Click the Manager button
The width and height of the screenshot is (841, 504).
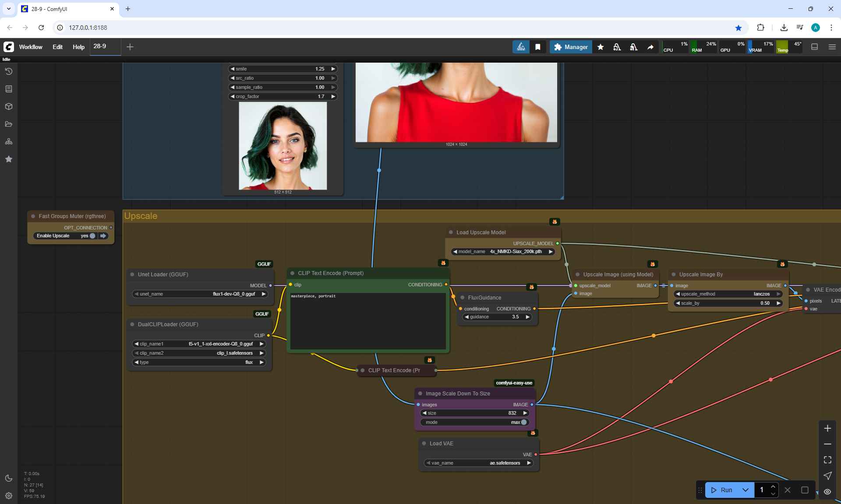(571, 47)
